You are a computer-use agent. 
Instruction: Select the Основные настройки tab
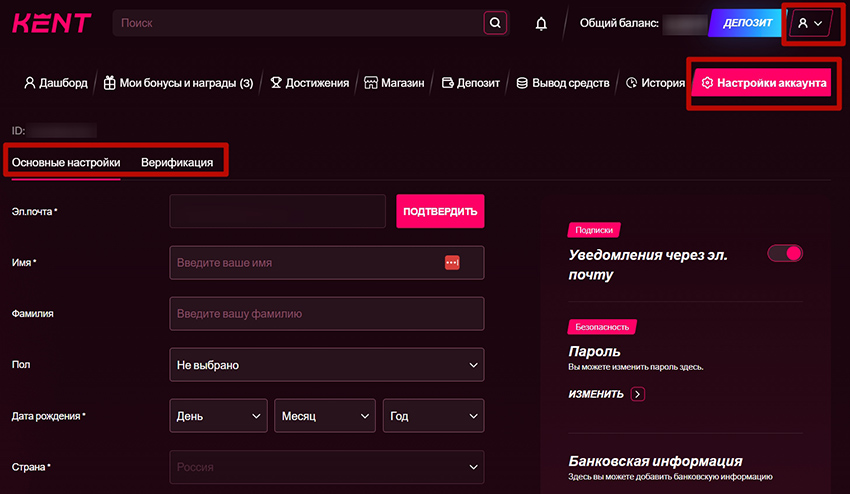66,162
